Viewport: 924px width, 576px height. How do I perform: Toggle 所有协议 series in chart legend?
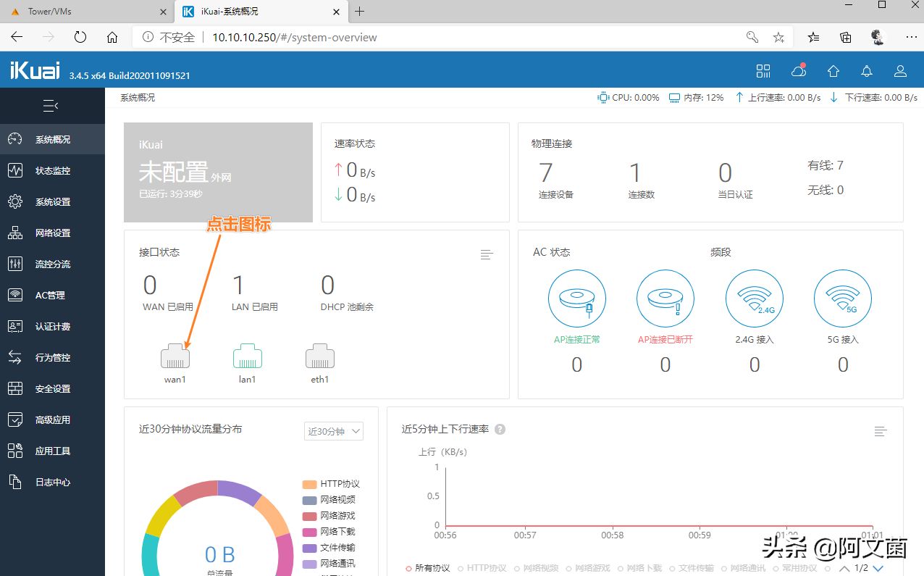tap(427, 568)
